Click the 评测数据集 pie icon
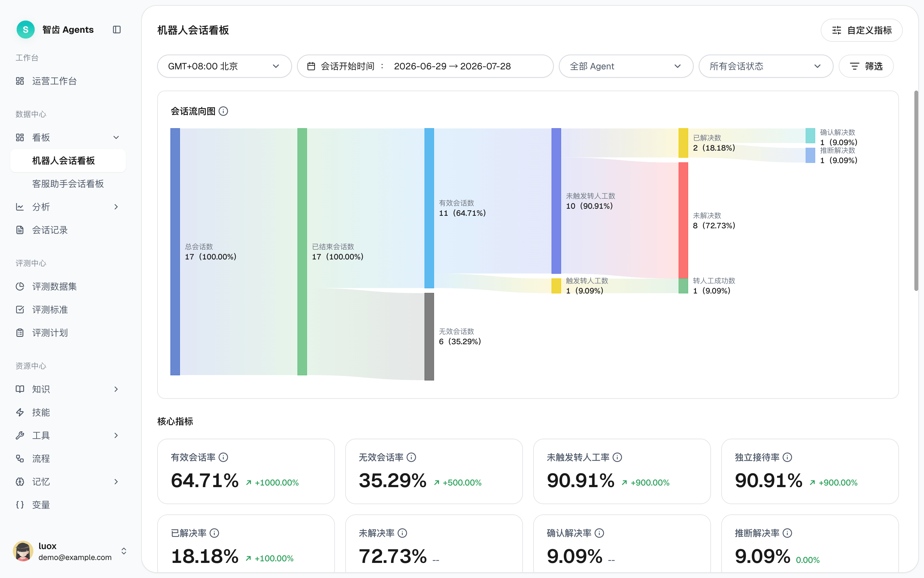 [x=20, y=286]
